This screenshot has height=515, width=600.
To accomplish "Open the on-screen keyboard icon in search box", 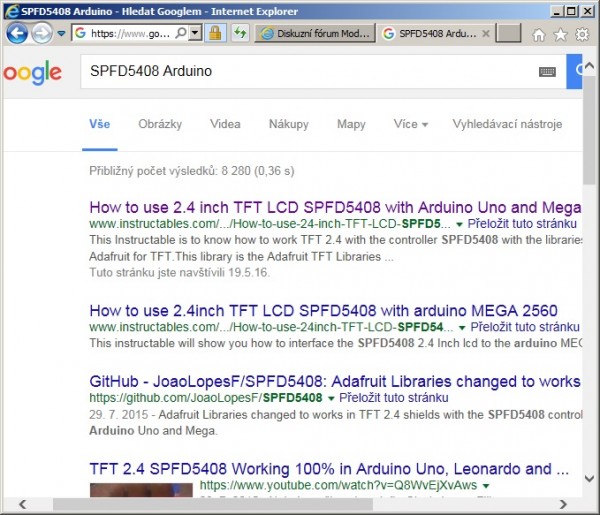I will (x=547, y=72).
